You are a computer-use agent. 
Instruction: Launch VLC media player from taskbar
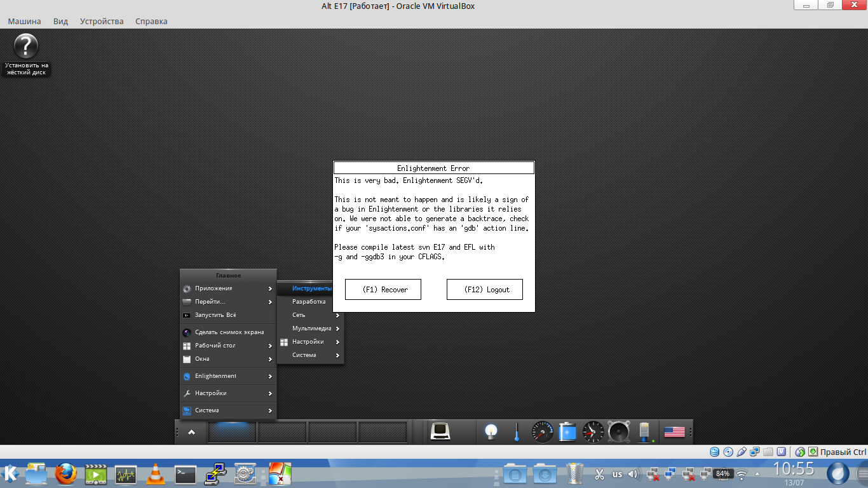pyautogui.click(x=155, y=474)
